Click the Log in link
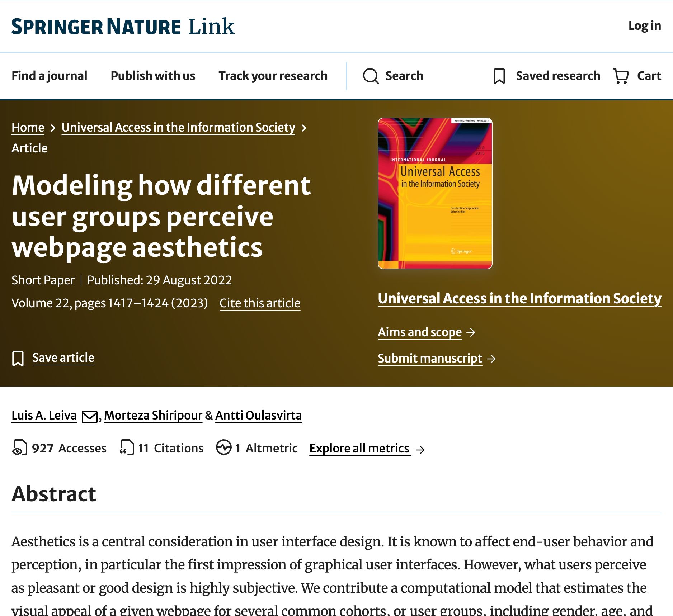 [x=645, y=25]
